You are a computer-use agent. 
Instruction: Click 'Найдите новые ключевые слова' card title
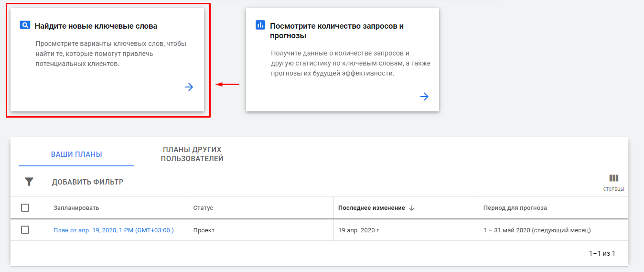tap(96, 26)
